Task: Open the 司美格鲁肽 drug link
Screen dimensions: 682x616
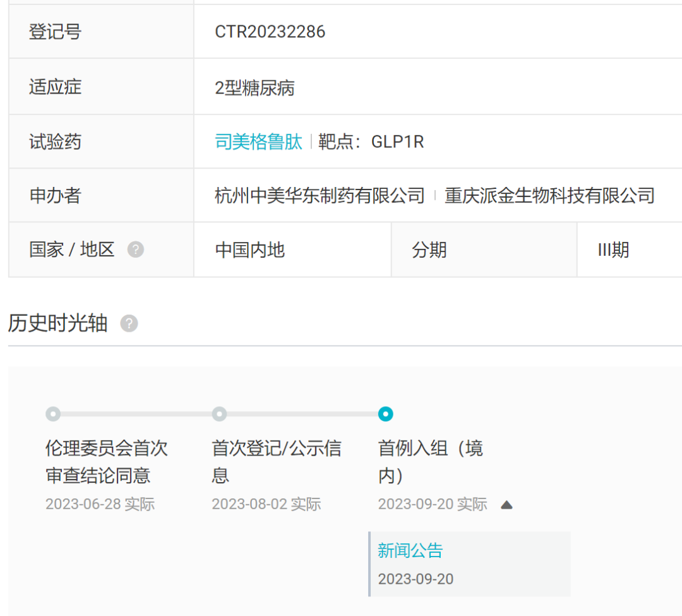Action: pyautogui.click(x=258, y=142)
